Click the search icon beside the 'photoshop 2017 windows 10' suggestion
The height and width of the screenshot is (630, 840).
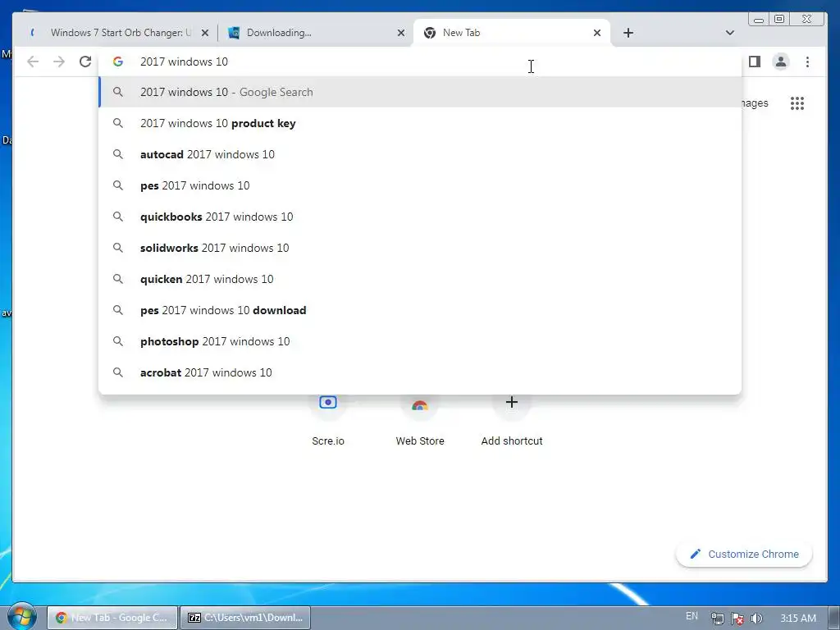[118, 341]
